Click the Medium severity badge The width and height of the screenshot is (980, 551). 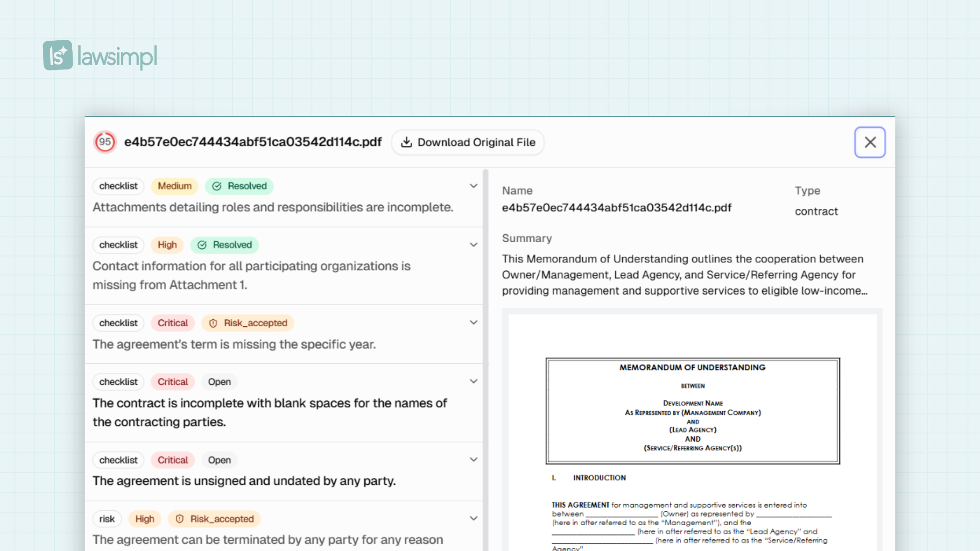175,186
